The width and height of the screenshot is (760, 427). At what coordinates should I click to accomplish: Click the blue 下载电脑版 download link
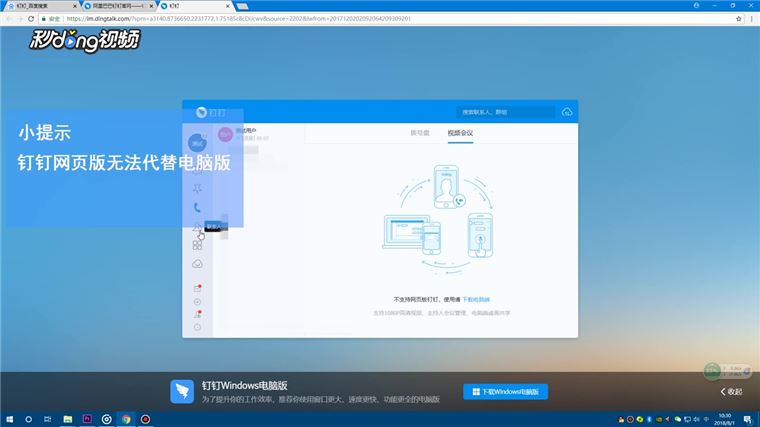(x=476, y=300)
